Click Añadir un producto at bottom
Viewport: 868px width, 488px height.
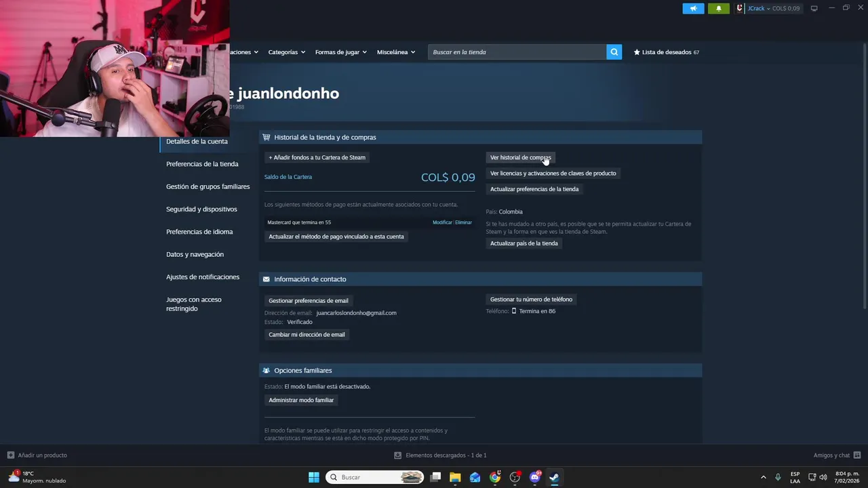point(37,455)
